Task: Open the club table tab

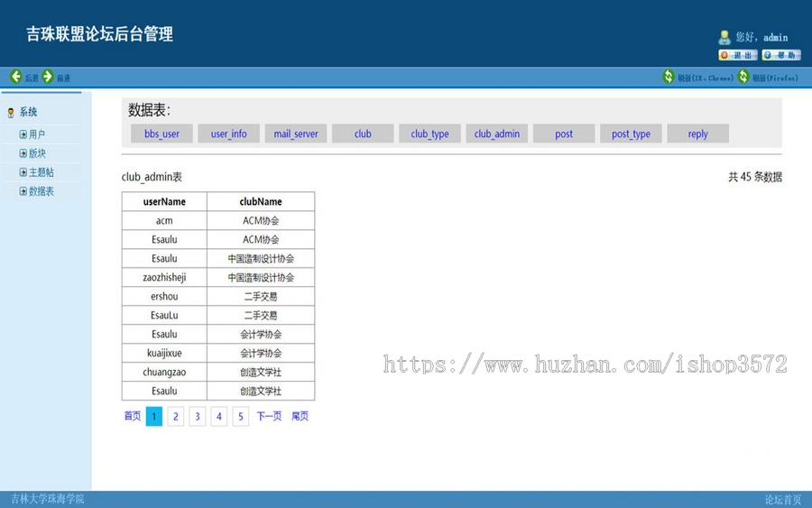Action: [x=363, y=134]
